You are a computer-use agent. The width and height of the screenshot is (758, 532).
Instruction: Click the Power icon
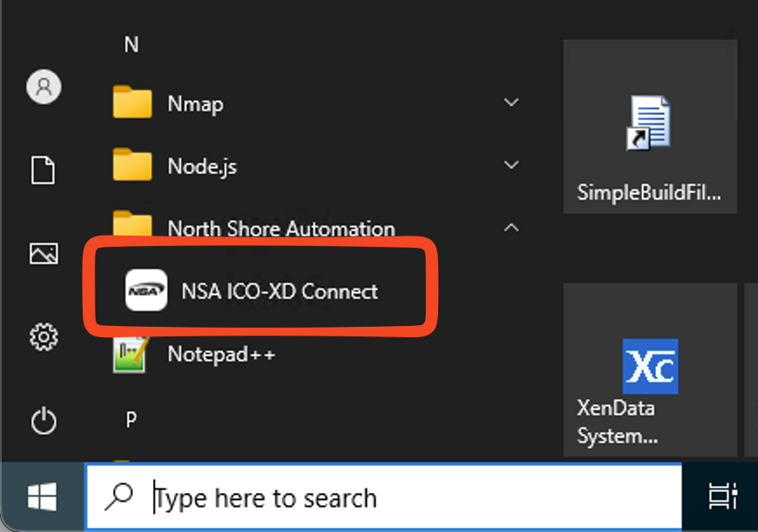coord(43,420)
